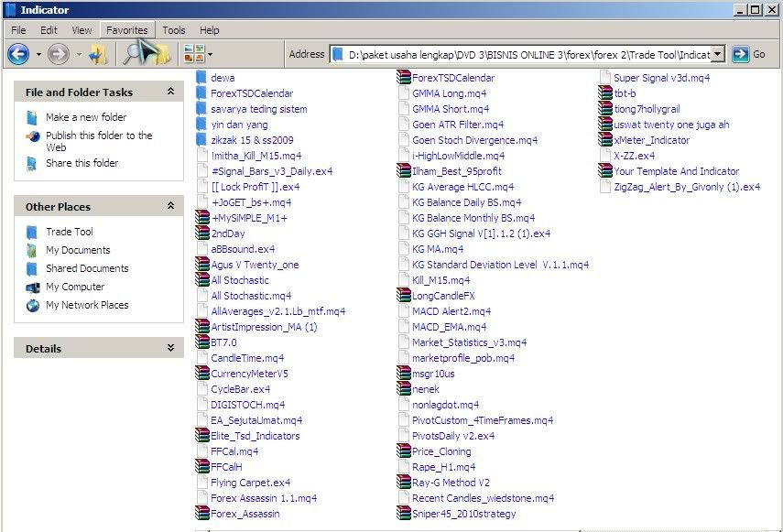
Task: Click the Back navigation arrow
Action: [x=18, y=54]
